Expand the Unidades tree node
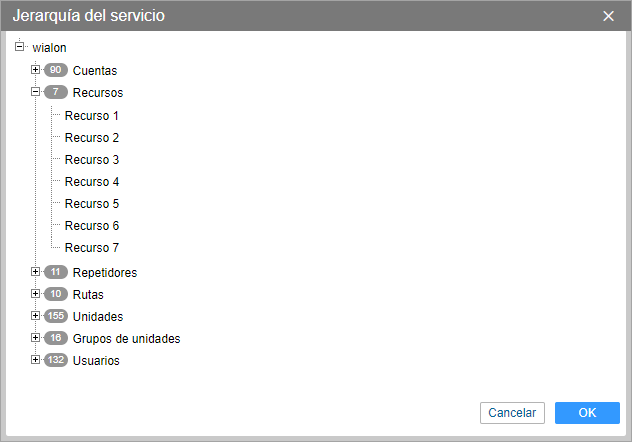This screenshot has width=632, height=442. [35, 316]
